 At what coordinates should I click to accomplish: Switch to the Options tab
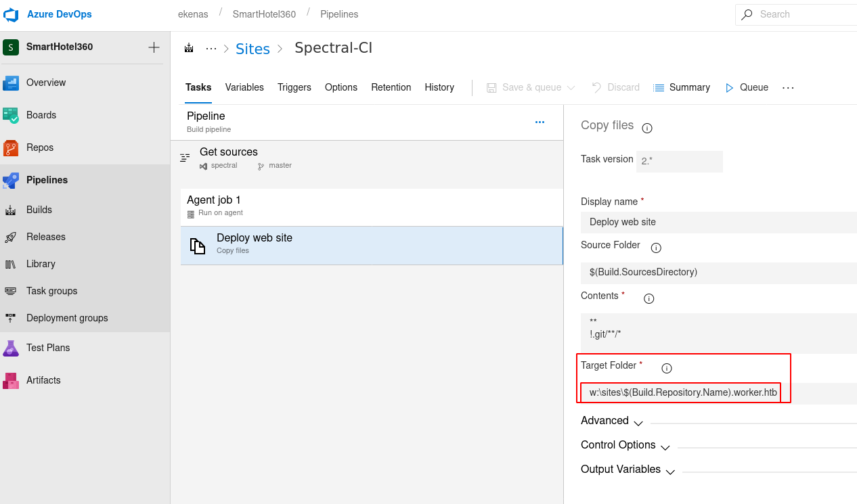[x=341, y=87]
